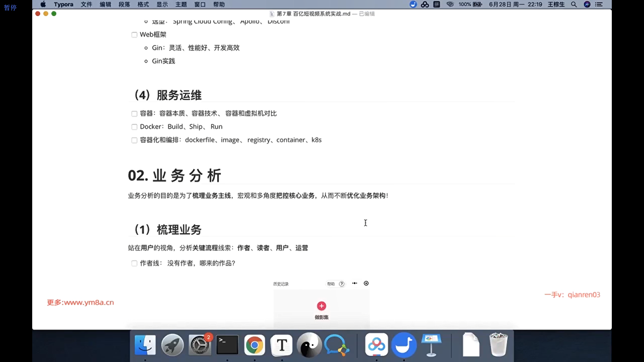Open the 主题 menu
This screenshot has height=362, width=644.
click(x=181, y=4)
